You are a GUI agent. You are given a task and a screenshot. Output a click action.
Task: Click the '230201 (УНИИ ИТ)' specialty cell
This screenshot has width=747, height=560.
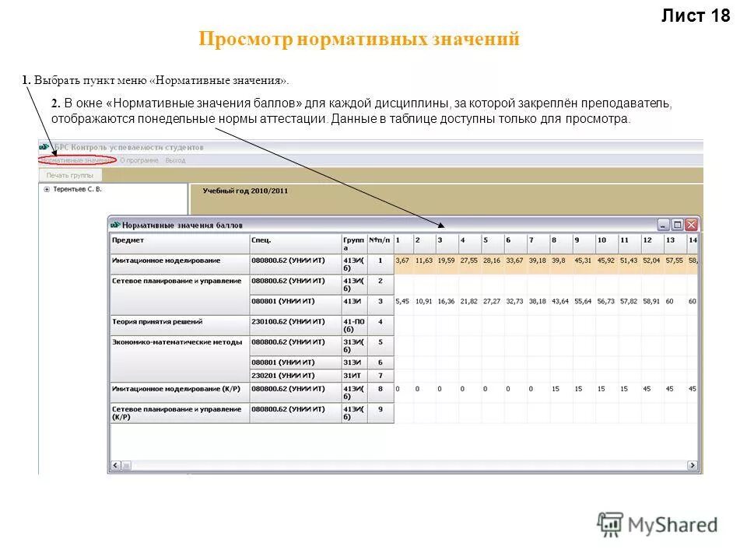296,376
